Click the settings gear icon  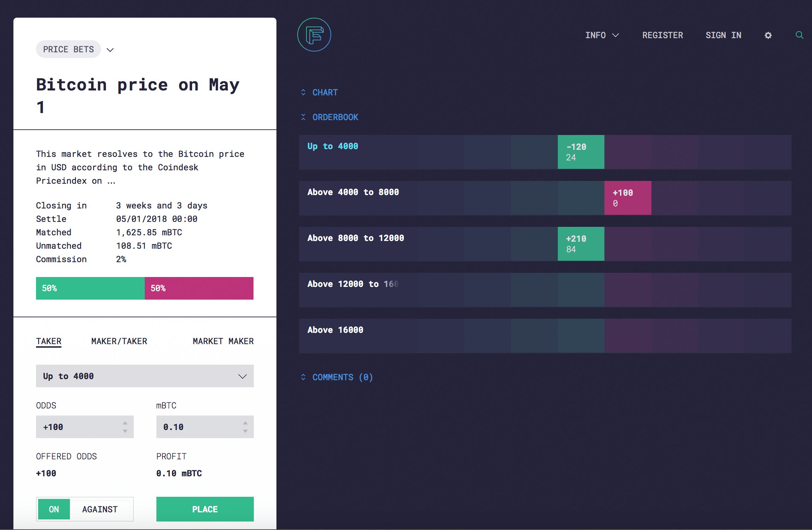coord(768,36)
